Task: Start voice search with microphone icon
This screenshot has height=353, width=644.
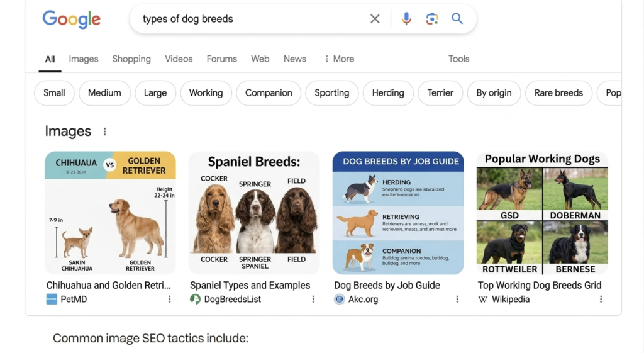Action: (x=406, y=18)
